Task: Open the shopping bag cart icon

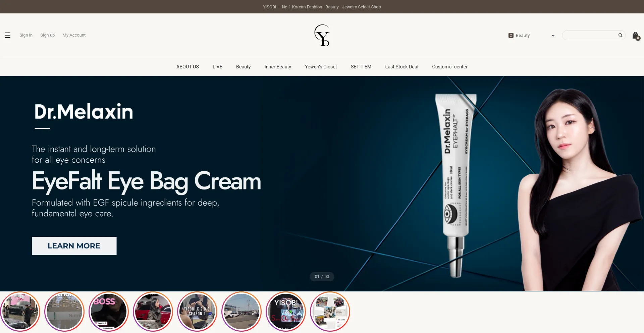Action: click(x=636, y=36)
